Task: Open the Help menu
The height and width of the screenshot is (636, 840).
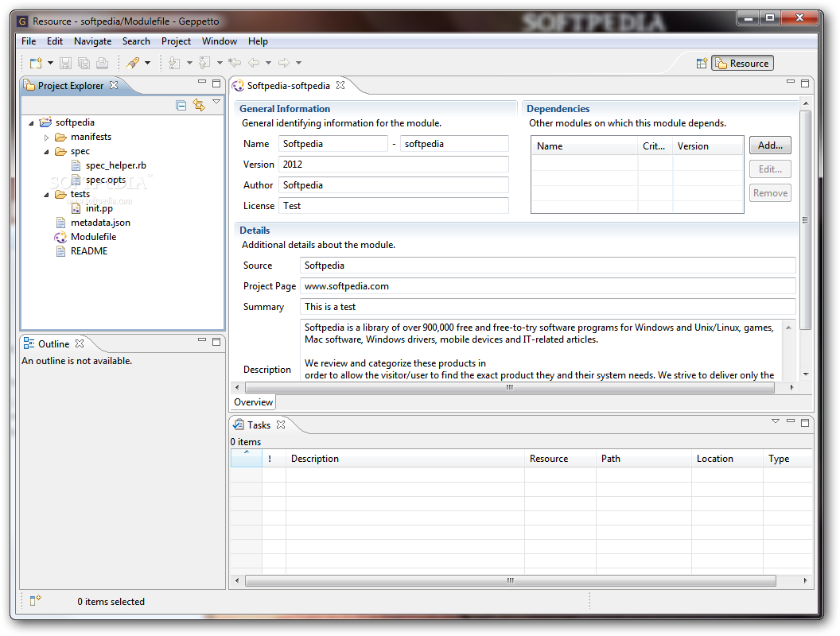Action: [x=258, y=41]
